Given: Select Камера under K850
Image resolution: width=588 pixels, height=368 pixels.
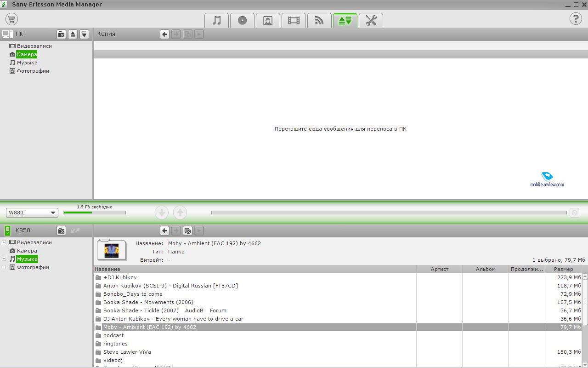Looking at the screenshot, I should coord(27,251).
